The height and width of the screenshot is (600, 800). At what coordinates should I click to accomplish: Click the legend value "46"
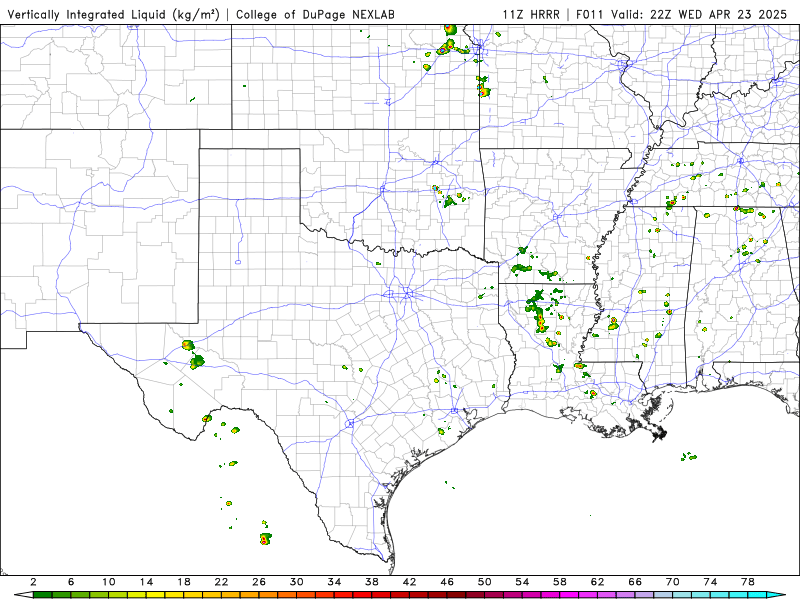point(447,582)
